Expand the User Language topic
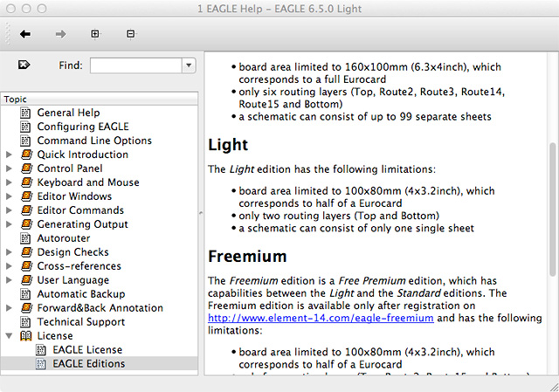The image size is (559, 392). click(9, 280)
